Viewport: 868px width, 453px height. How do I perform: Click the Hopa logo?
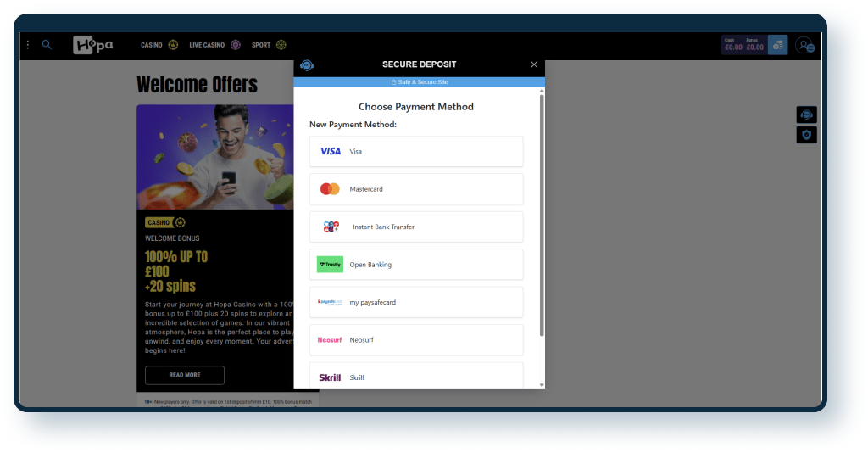[x=92, y=45]
